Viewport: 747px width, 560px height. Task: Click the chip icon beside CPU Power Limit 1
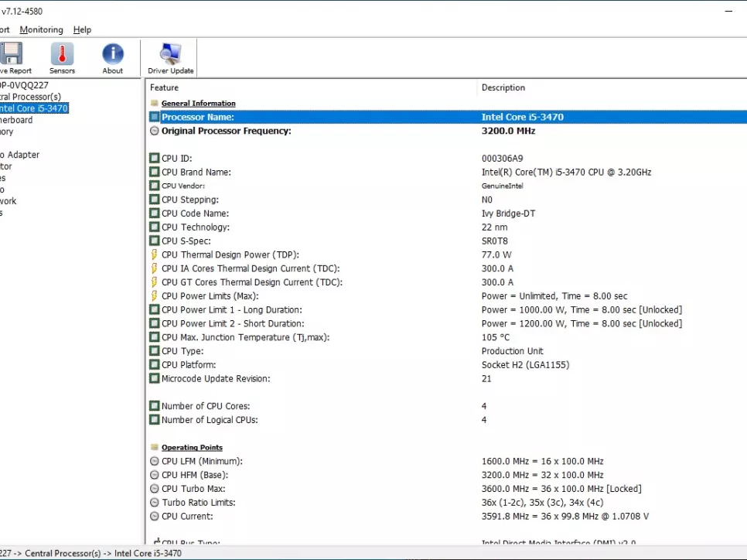(x=155, y=310)
